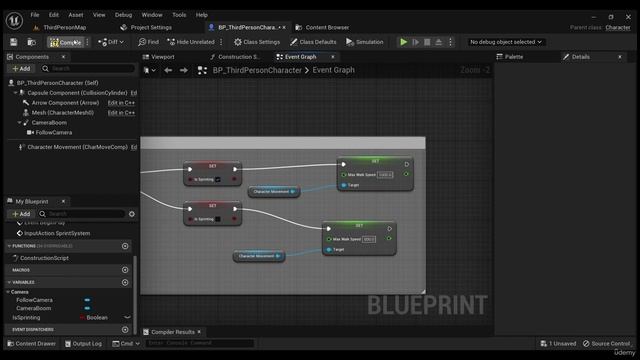The height and width of the screenshot is (360, 640).
Task: Open Class Settings
Action: click(x=257, y=42)
